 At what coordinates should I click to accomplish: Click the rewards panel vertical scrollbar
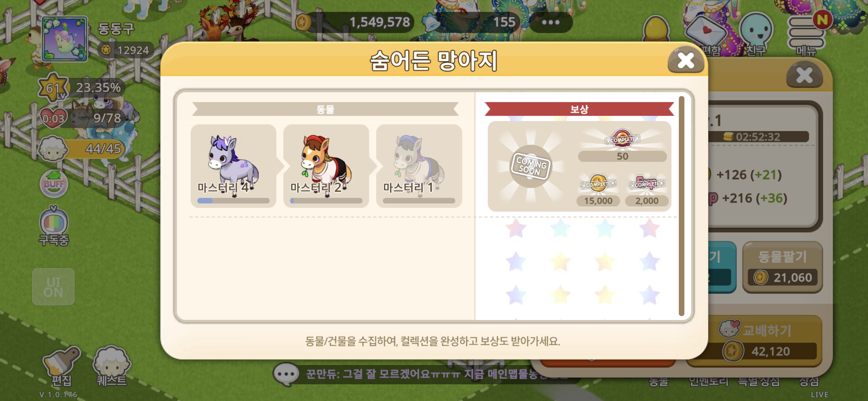(681, 206)
